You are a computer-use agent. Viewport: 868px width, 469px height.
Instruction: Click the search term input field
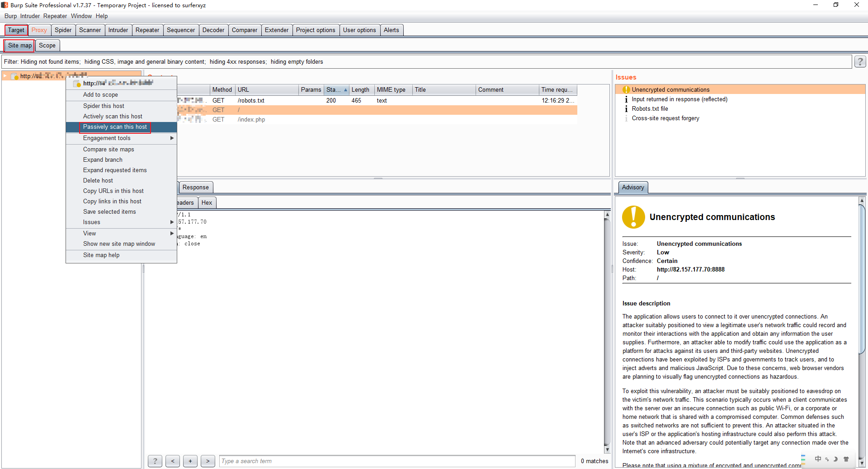click(397, 461)
